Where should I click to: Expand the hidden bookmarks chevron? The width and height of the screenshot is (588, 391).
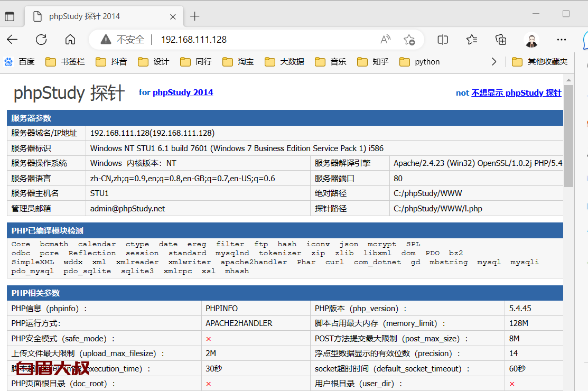(x=494, y=62)
